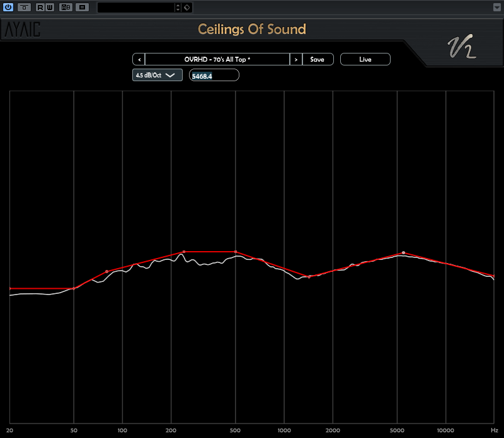The width and height of the screenshot is (504, 438).
Task: Click the preset up/down stepper arrows
Action: [x=178, y=8]
